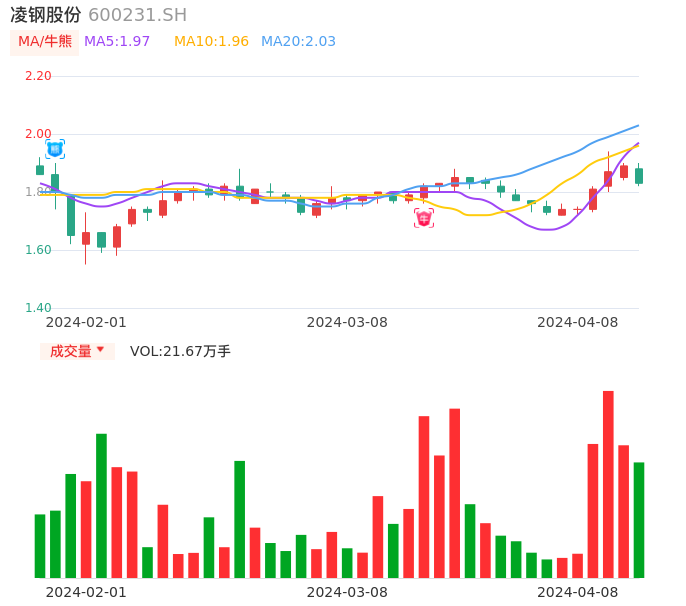This screenshot has height=606, width=686.
Task: Click the MA20:2.03 legend label
Action: pos(298,42)
